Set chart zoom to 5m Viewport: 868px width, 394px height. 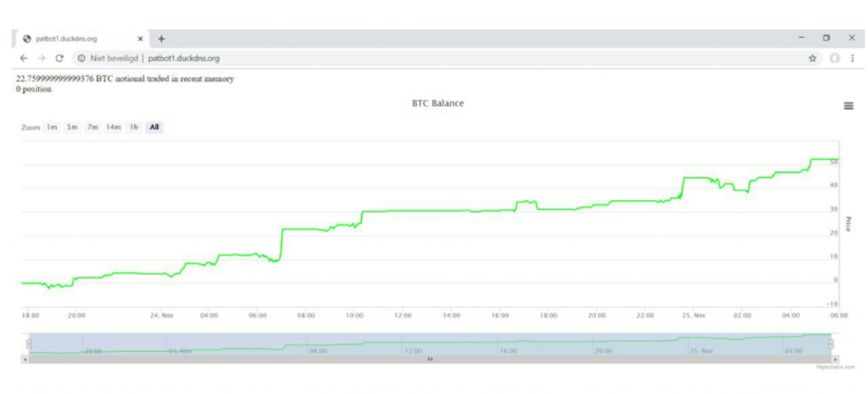click(72, 127)
